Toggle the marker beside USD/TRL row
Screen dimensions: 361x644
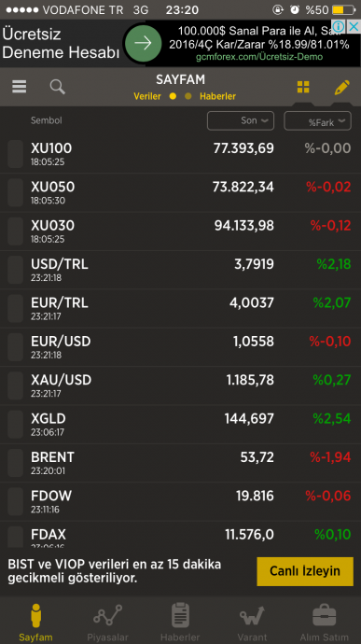pos(15,270)
